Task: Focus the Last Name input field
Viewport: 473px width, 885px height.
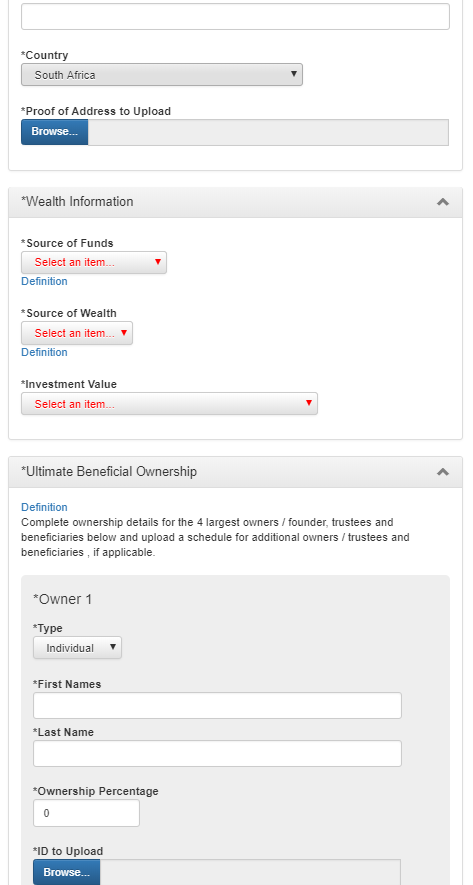Action: (x=217, y=753)
